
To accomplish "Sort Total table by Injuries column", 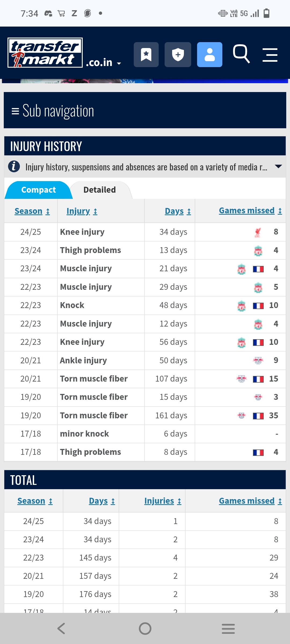I will click(163, 501).
